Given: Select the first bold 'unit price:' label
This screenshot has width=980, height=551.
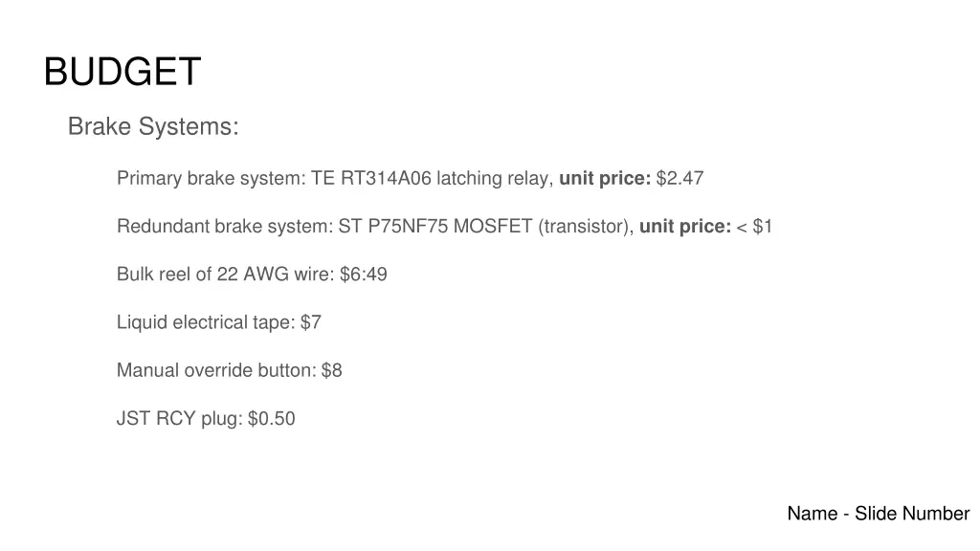Looking at the screenshot, I should coord(605,179).
